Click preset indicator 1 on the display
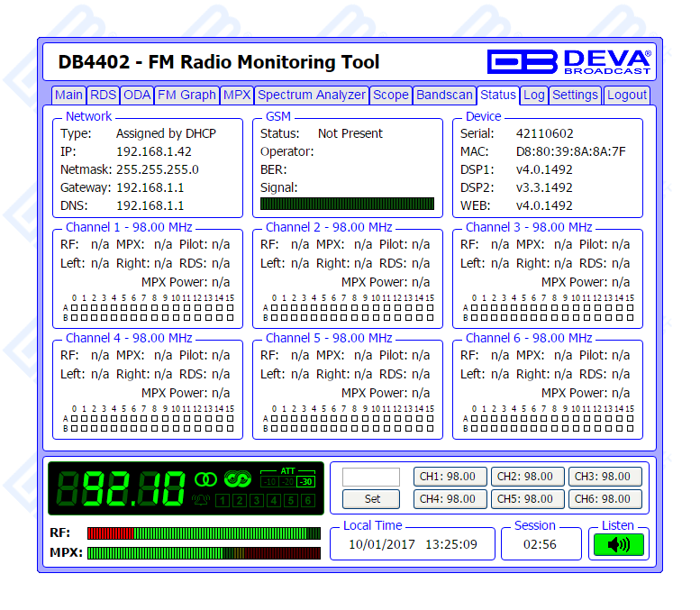 [222, 501]
